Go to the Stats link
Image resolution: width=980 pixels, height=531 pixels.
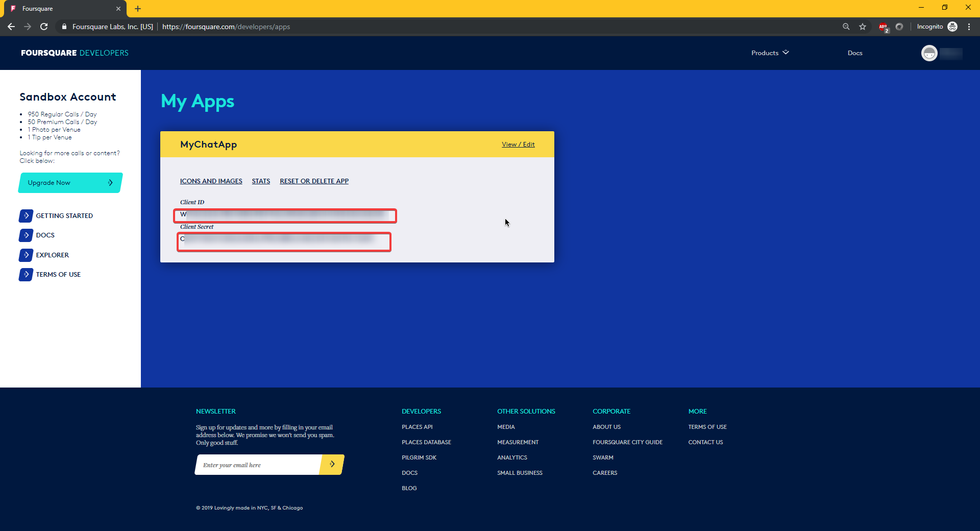coord(261,181)
